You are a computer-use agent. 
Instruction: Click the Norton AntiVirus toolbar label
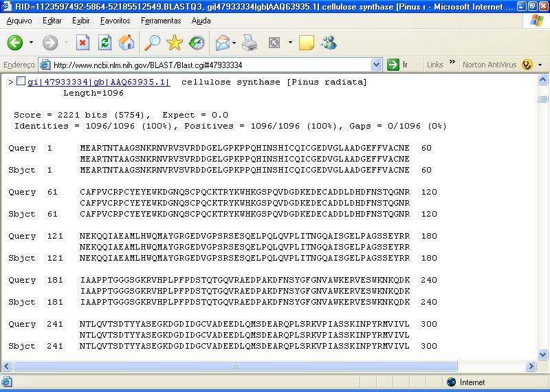[x=489, y=65]
